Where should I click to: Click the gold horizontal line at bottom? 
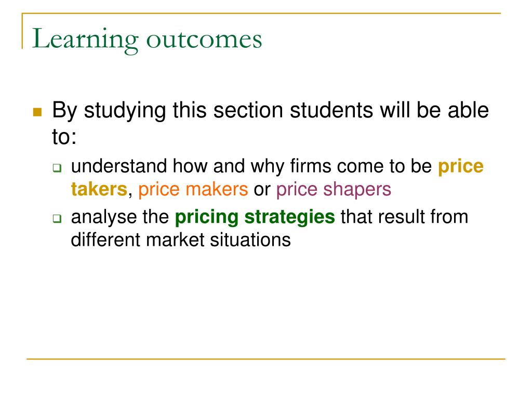(266, 358)
